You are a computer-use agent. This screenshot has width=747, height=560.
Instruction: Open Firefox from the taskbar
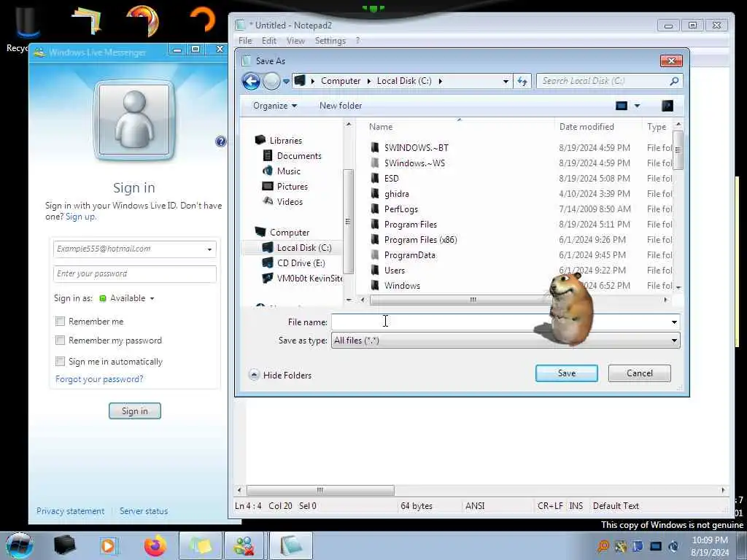coord(155,545)
